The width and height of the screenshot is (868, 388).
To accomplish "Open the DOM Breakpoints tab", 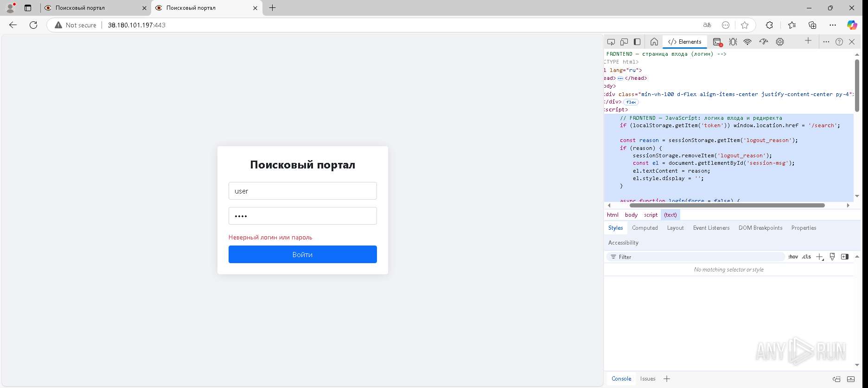I will pos(760,228).
